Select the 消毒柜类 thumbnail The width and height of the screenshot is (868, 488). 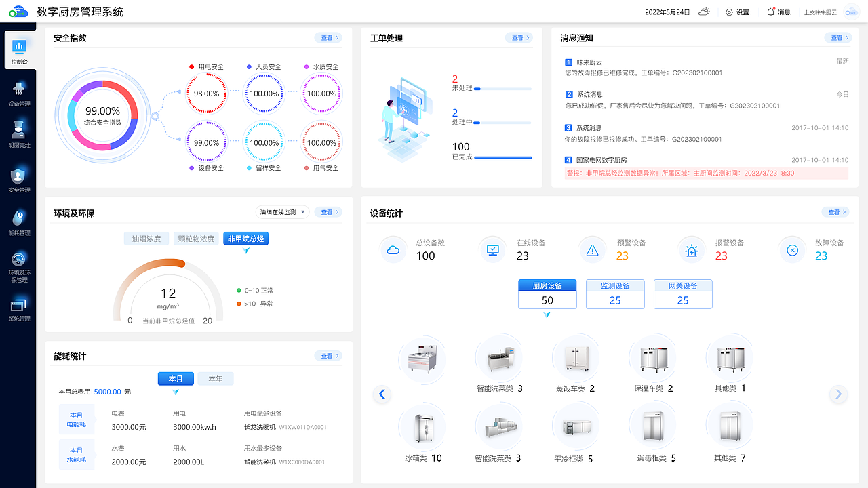[652, 426]
